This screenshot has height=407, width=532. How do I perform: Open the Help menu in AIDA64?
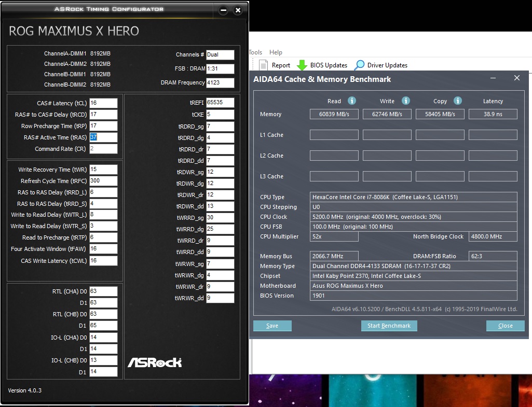[x=276, y=52]
